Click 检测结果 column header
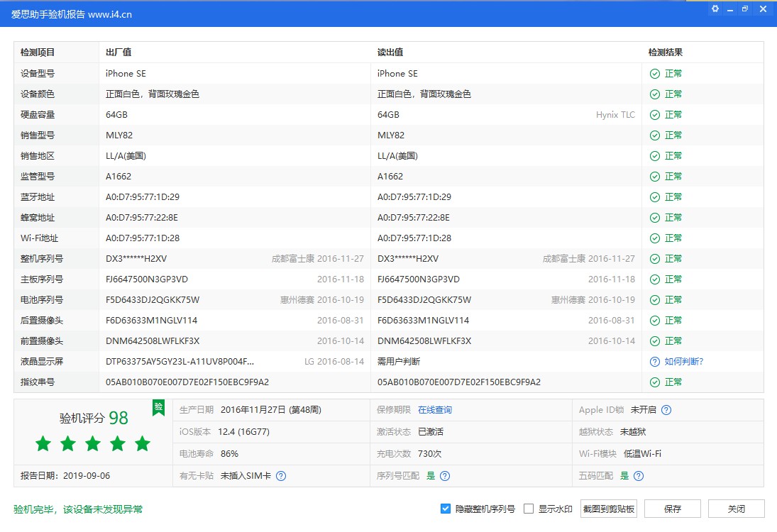Image resolution: width=777 pixels, height=532 pixels. click(666, 52)
